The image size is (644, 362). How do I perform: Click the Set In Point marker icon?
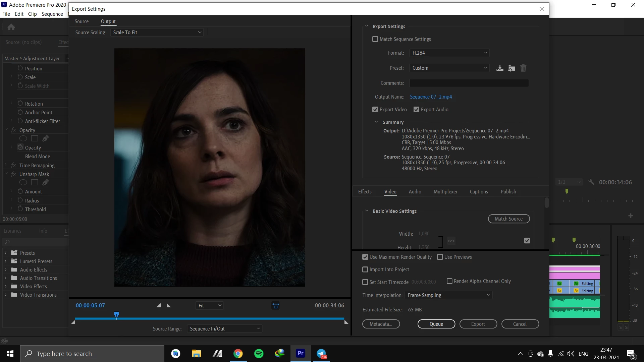(159, 305)
